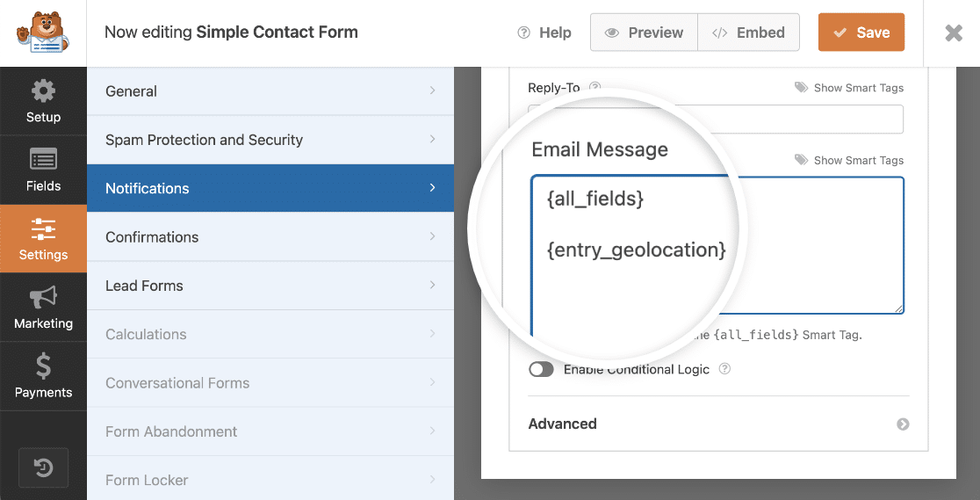Click the Confirmations row chevron
This screenshot has width=980, height=500.
tap(433, 236)
